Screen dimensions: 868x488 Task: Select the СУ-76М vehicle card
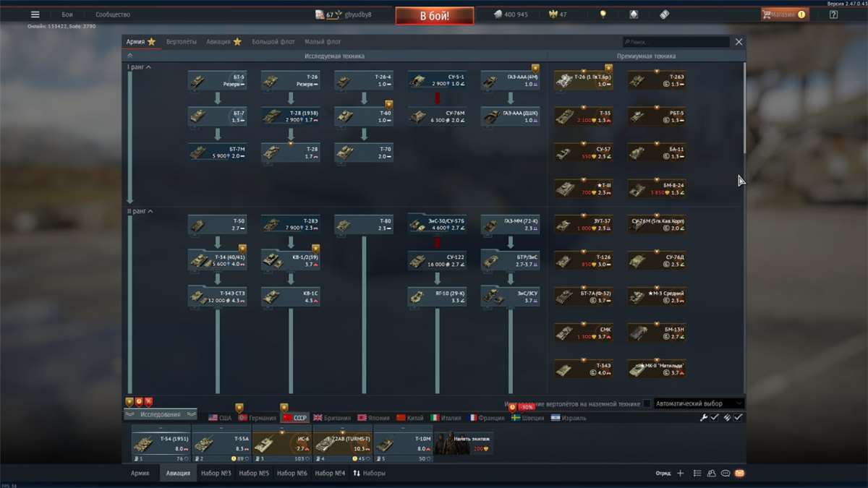click(x=437, y=116)
